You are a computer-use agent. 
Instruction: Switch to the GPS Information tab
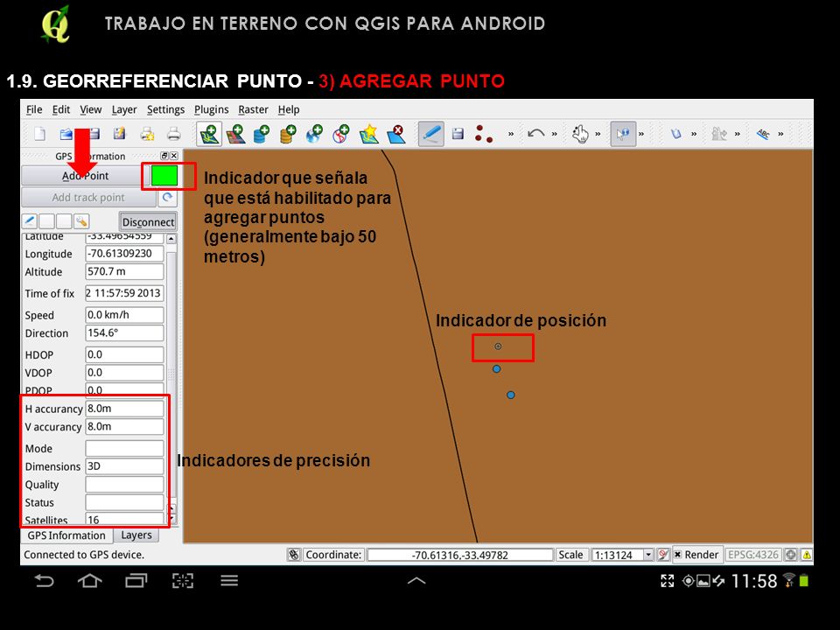click(x=66, y=535)
